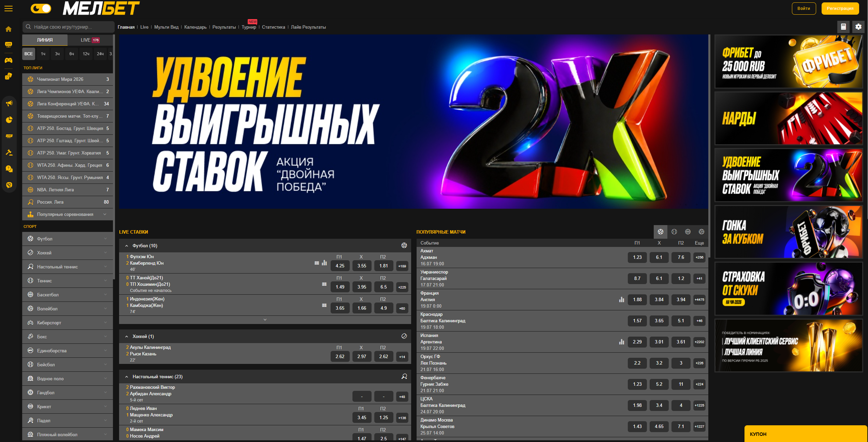Toggle the light/dark theme switch

[41, 9]
